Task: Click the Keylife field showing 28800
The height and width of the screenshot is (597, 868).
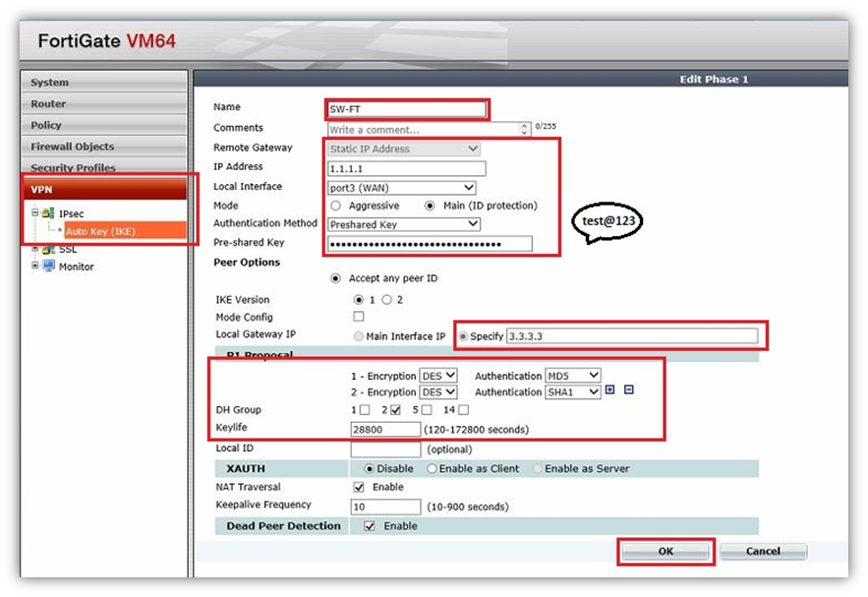Action: point(385,429)
